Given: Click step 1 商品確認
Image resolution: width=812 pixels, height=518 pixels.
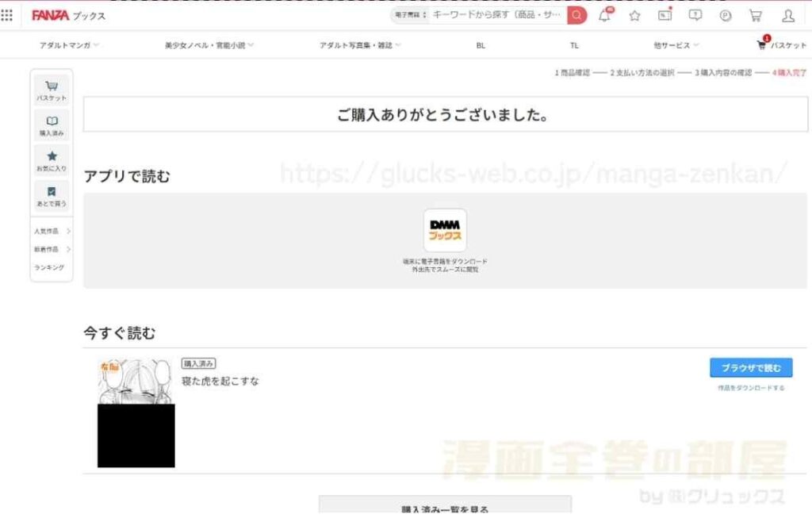Looking at the screenshot, I should [x=573, y=73].
